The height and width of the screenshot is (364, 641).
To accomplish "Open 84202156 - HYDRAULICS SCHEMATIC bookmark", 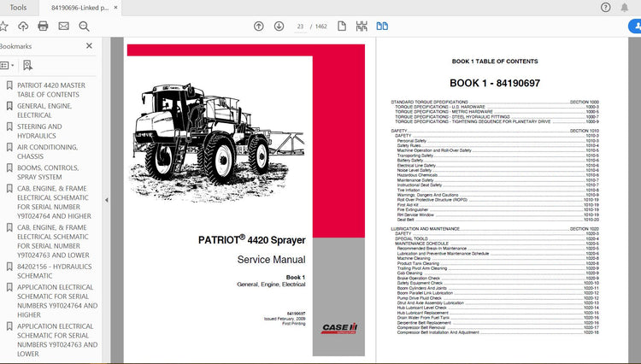I will pyautogui.click(x=55, y=271).
